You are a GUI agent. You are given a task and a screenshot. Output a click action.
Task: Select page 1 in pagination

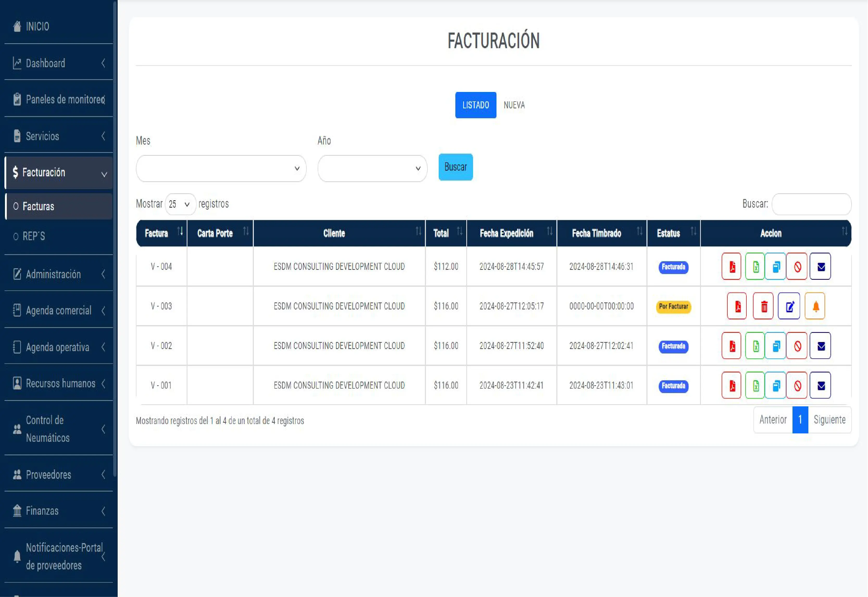pos(800,420)
